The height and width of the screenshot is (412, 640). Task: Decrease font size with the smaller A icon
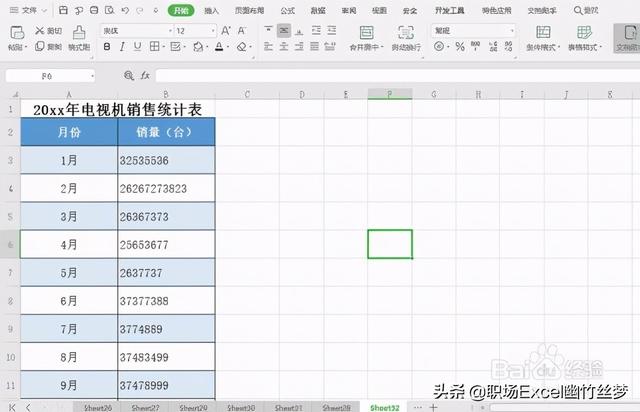tap(242, 31)
